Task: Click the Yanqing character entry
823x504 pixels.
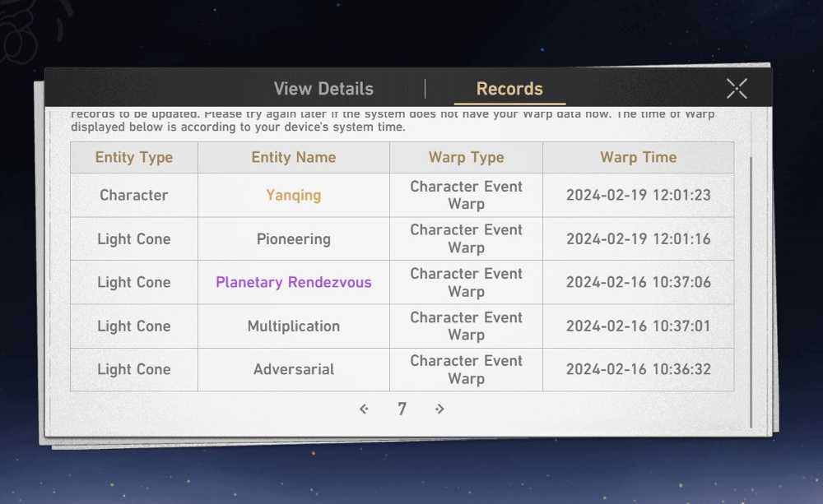Action: [294, 195]
